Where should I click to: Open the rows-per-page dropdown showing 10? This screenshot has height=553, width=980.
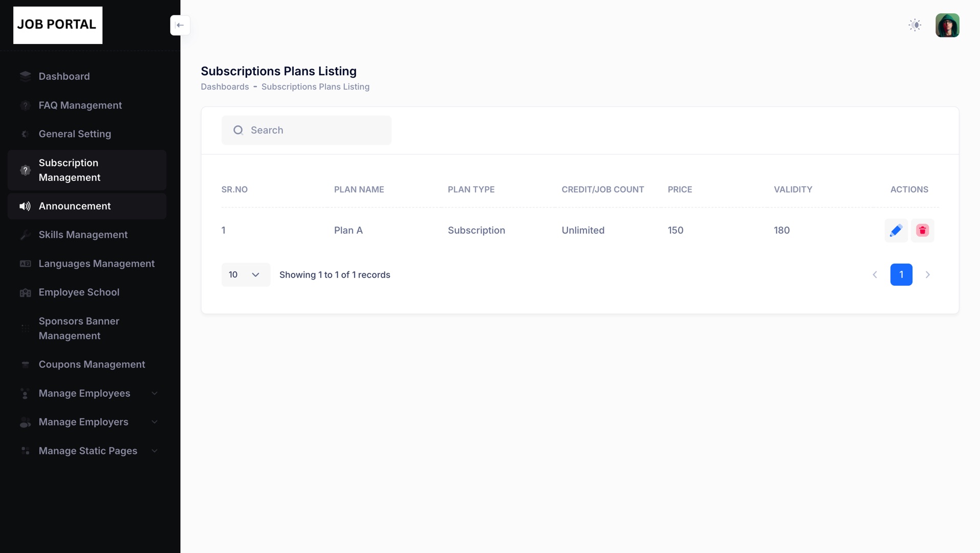coord(245,275)
